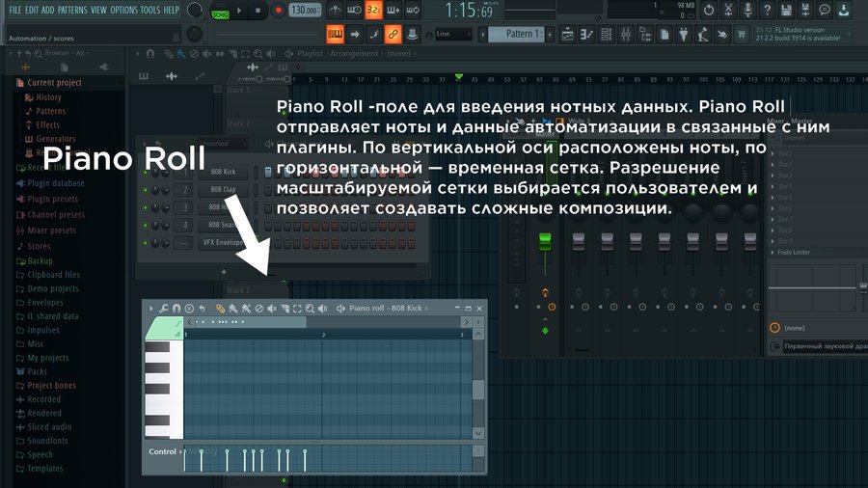Toggle step editing mode icon

coord(373,35)
